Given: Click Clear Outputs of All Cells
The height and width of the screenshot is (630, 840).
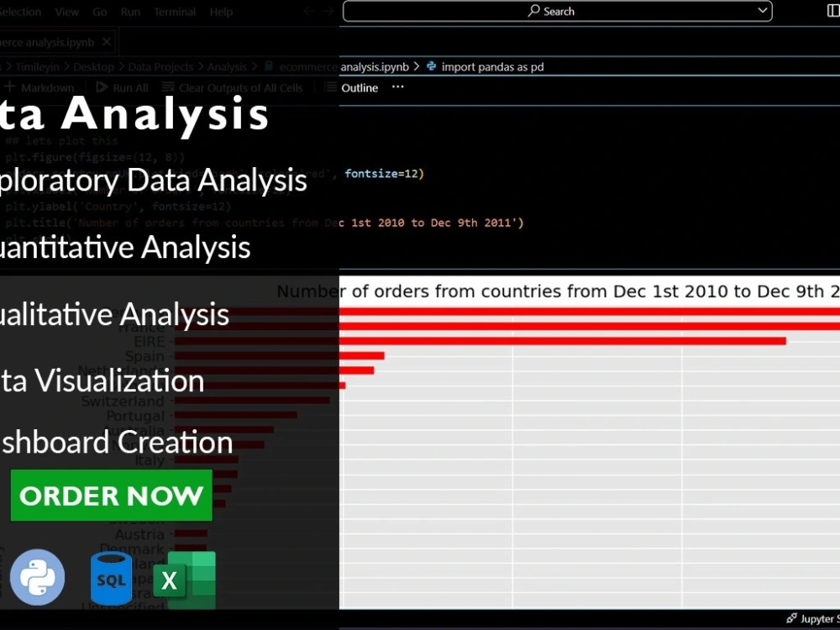Looking at the screenshot, I should click(233, 87).
